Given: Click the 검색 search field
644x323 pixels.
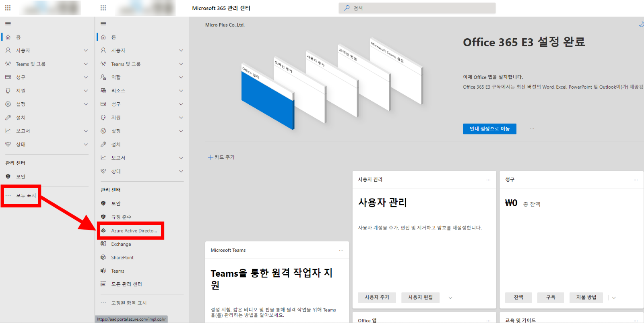Looking at the screenshot, I should [x=417, y=8].
